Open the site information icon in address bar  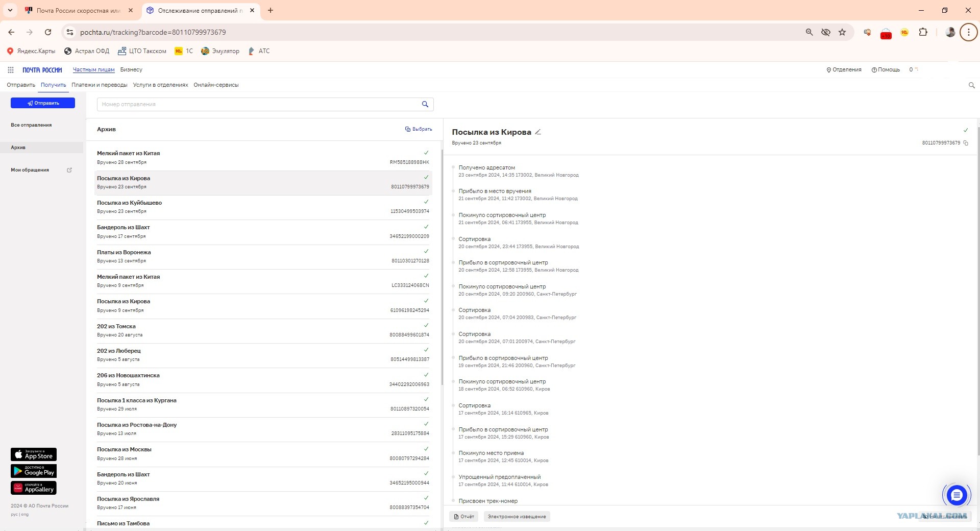pyautogui.click(x=70, y=32)
